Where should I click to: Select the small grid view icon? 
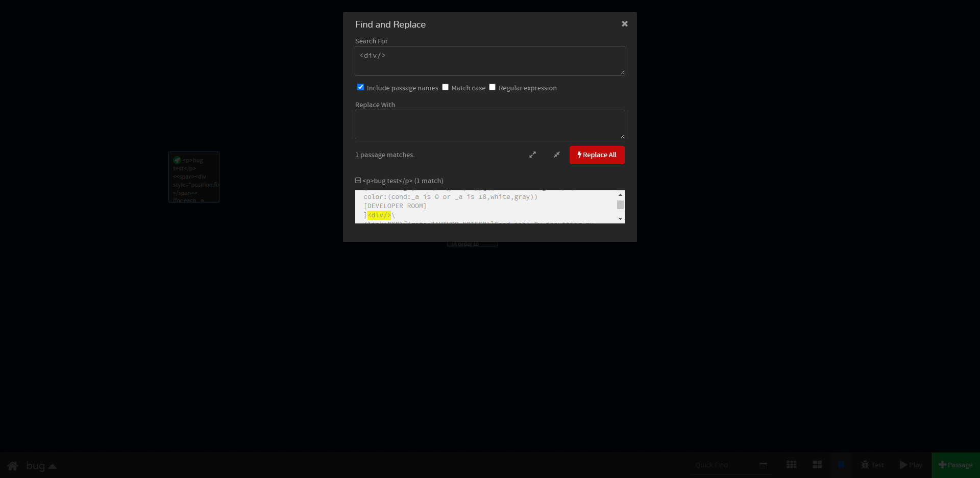coord(791,465)
